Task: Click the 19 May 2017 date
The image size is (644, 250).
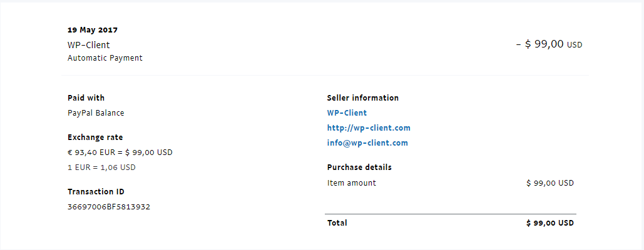Action: [x=93, y=30]
